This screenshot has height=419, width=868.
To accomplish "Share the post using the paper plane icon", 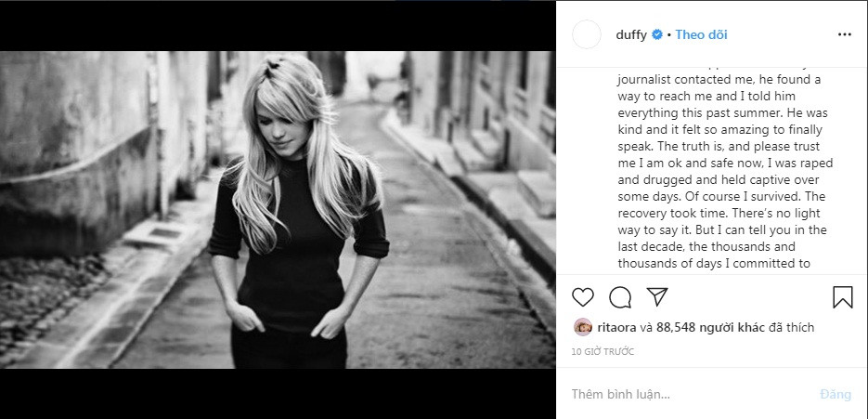I will coord(657,296).
